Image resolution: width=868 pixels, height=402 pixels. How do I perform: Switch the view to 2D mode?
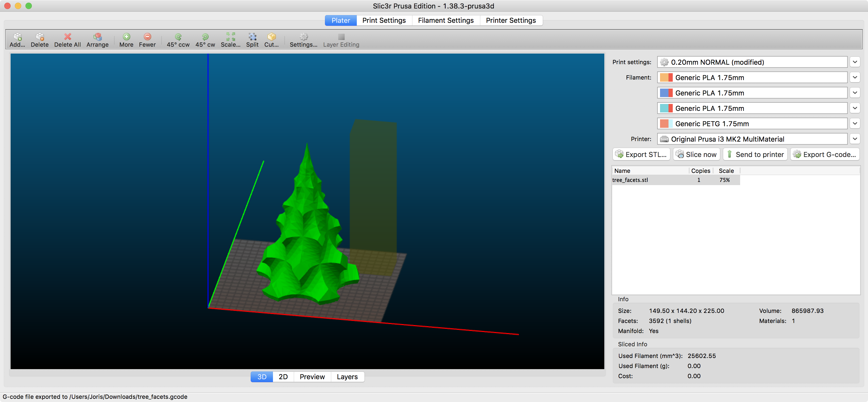coord(283,377)
